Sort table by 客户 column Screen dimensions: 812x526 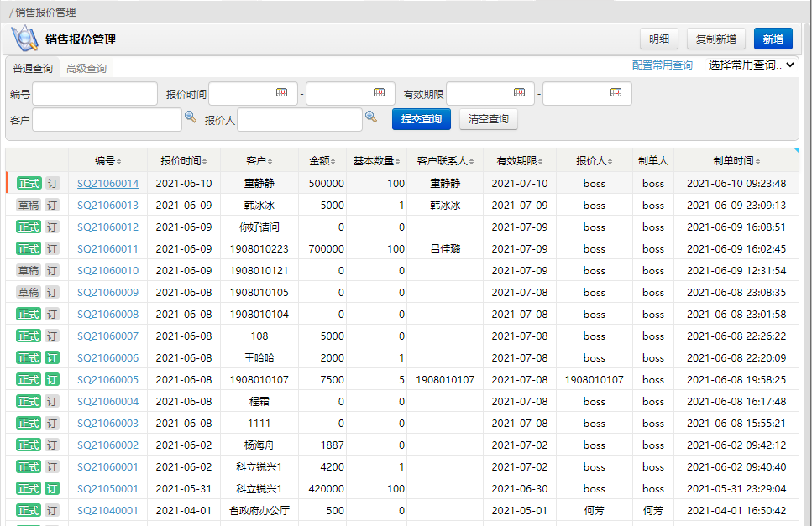pos(259,161)
